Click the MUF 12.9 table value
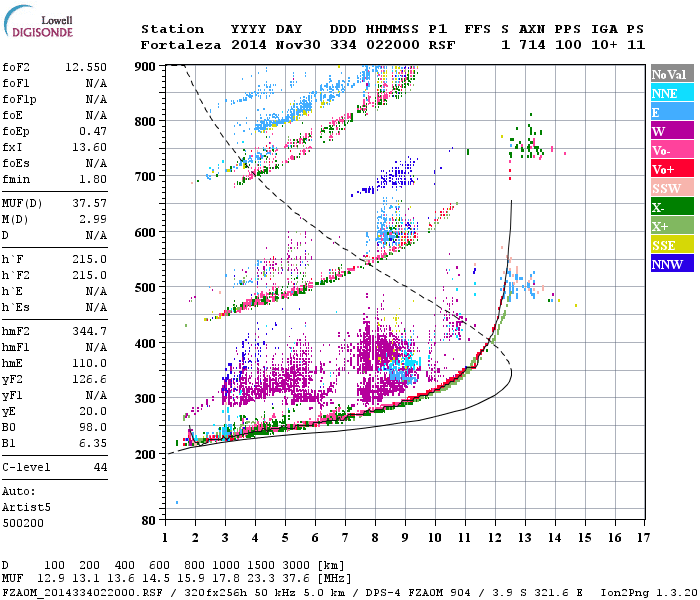 click(50, 579)
